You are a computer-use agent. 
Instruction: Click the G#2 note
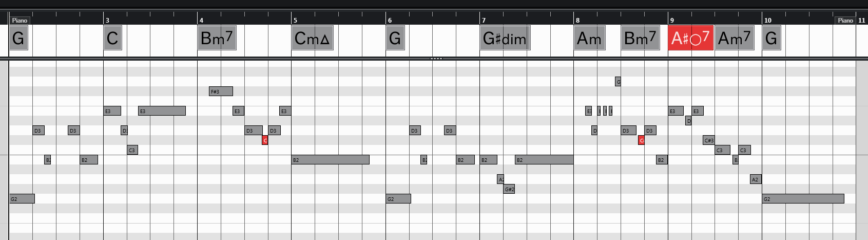tap(509, 189)
